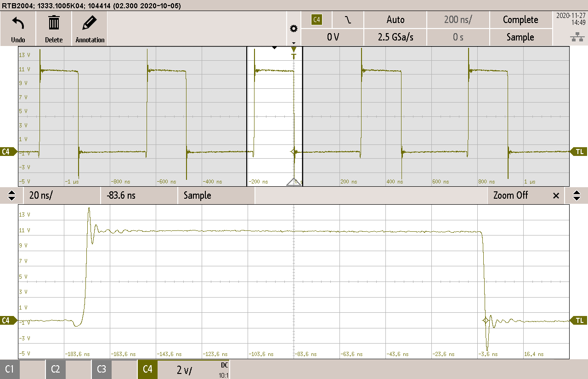
Task: Click the Delete trash can icon
Action: (x=54, y=23)
